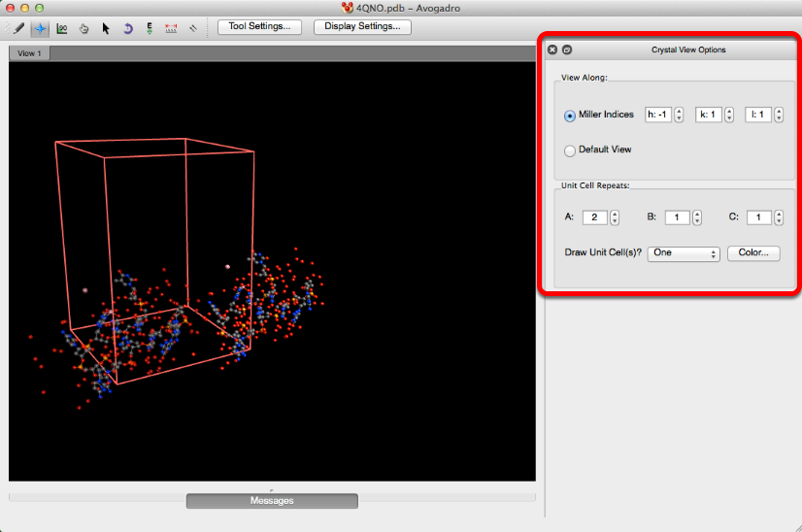The image size is (802, 532).
Task: Float the Crystal View Options panel
Action: (x=567, y=50)
